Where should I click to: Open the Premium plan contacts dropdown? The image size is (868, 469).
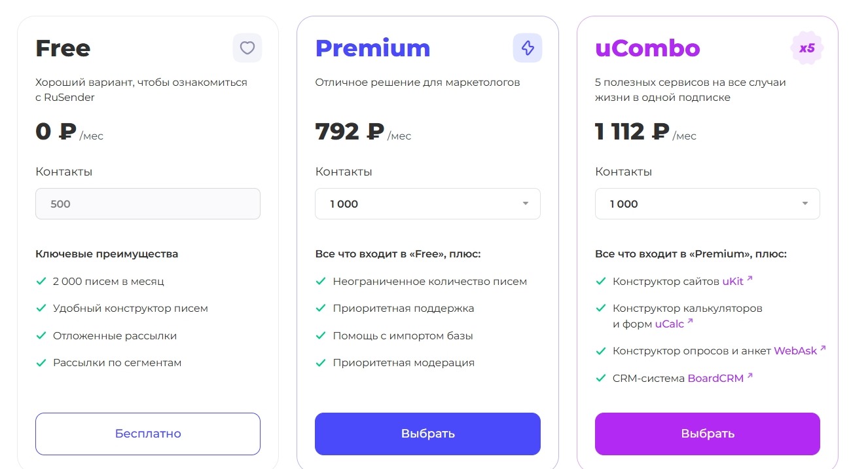point(427,204)
